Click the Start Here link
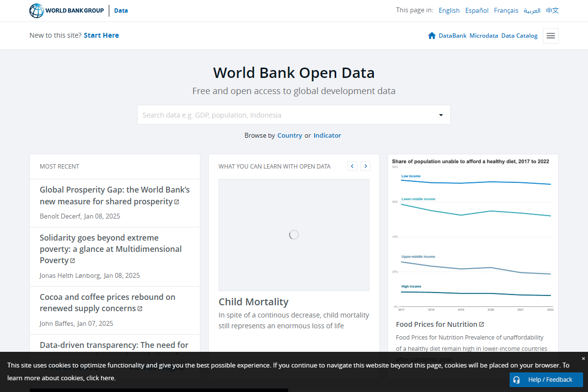The height and width of the screenshot is (392, 588). point(101,35)
